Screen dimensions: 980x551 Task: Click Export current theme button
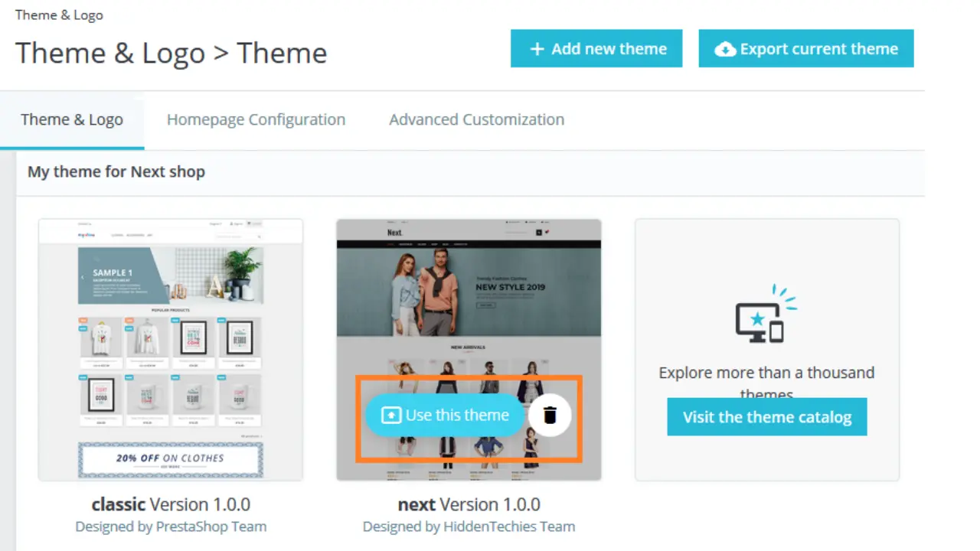click(x=806, y=49)
